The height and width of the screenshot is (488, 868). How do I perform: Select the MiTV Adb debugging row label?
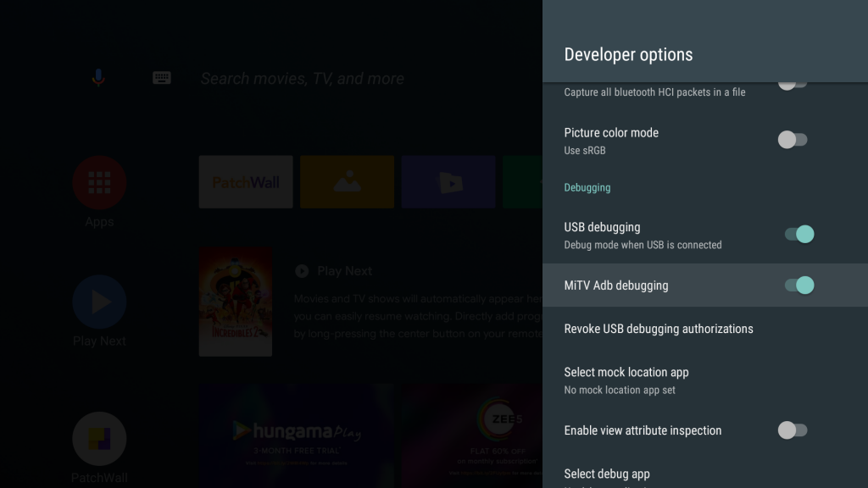(x=616, y=286)
